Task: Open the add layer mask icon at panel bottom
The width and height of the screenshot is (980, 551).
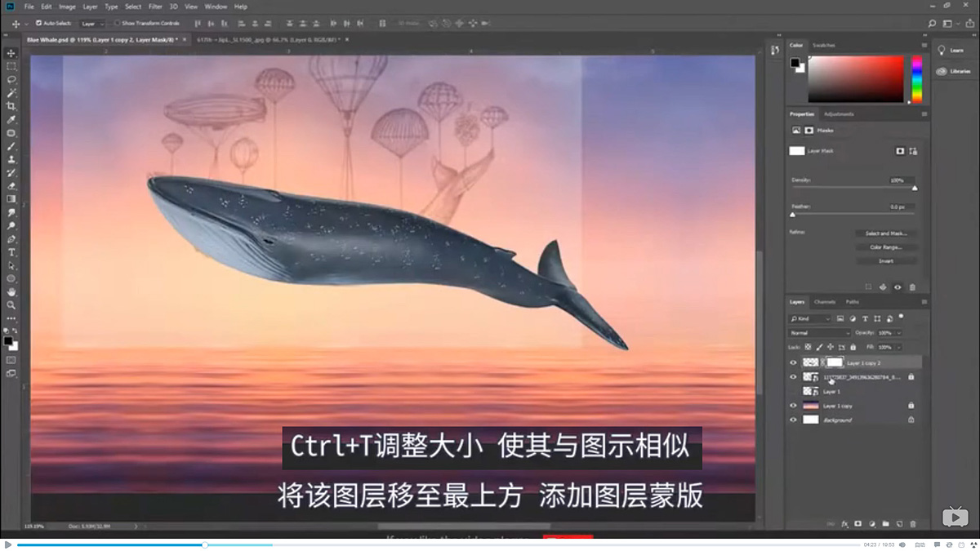Action: pos(858,523)
